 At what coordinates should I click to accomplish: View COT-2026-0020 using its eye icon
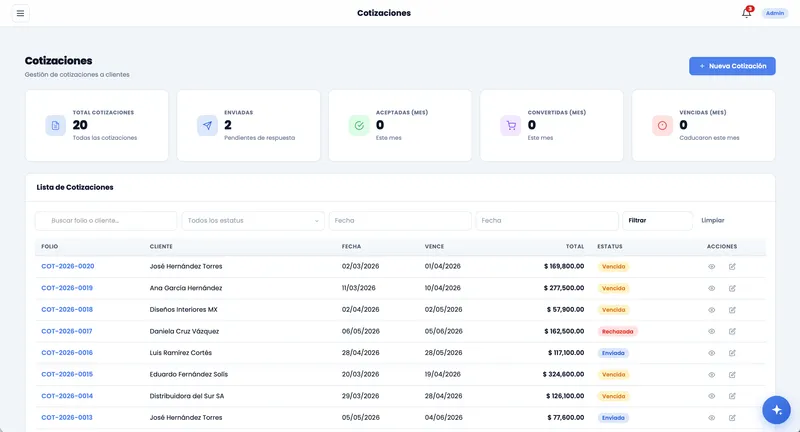[x=711, y=267]
